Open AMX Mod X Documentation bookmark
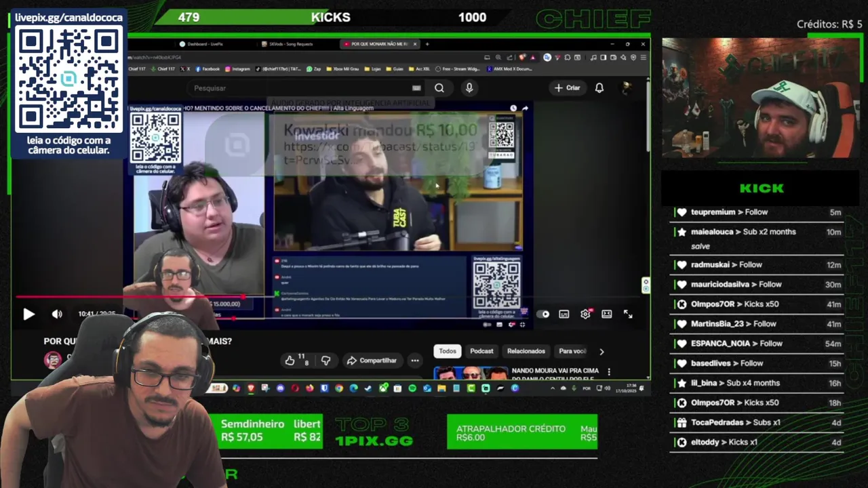This screenshot has width=868, height=488. pos(509,68)
